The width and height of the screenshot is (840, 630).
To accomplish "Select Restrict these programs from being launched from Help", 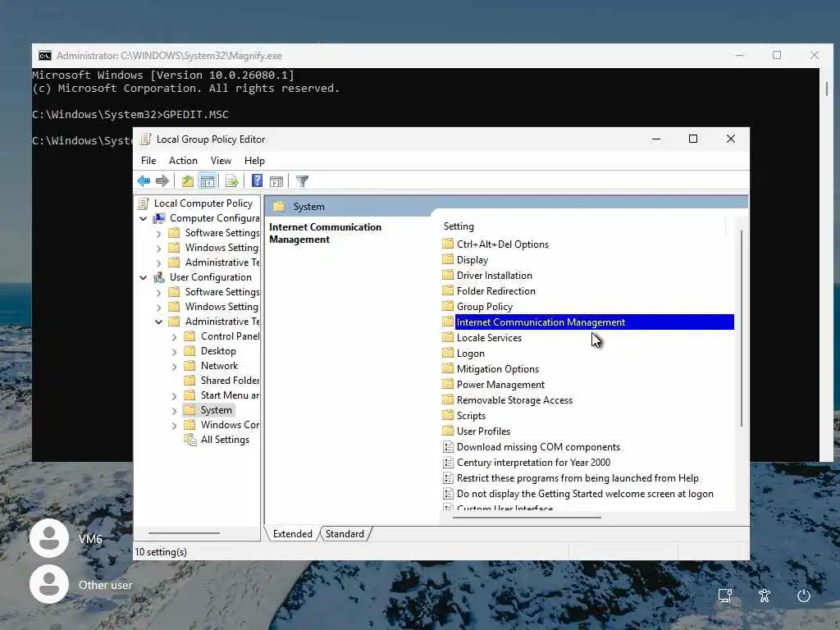I will coord(577,478).
